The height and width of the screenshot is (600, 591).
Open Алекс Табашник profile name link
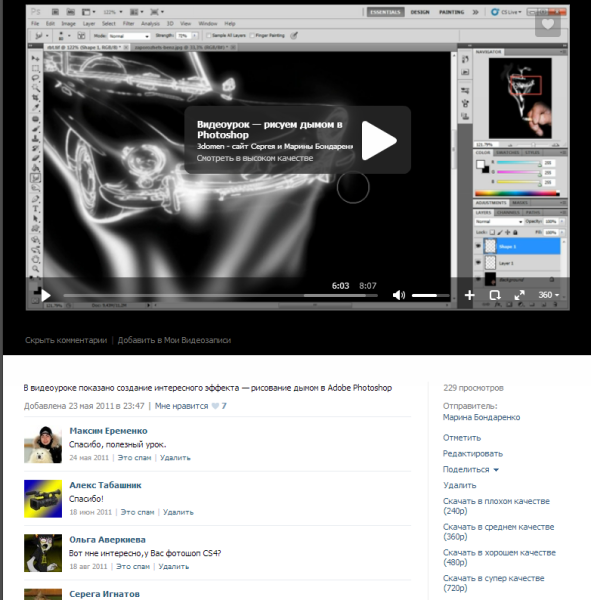pos(105,485)
